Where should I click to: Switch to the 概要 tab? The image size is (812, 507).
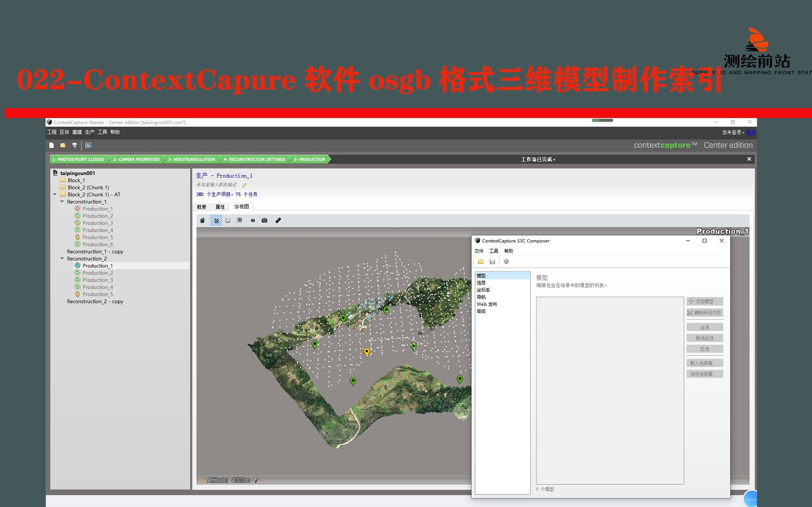(201, 207)
